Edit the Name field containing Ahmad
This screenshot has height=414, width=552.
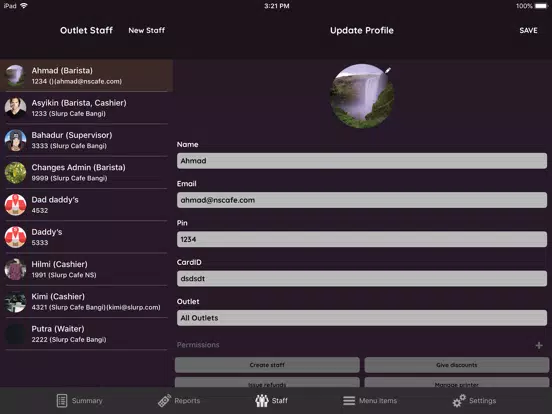pos(362,161)
